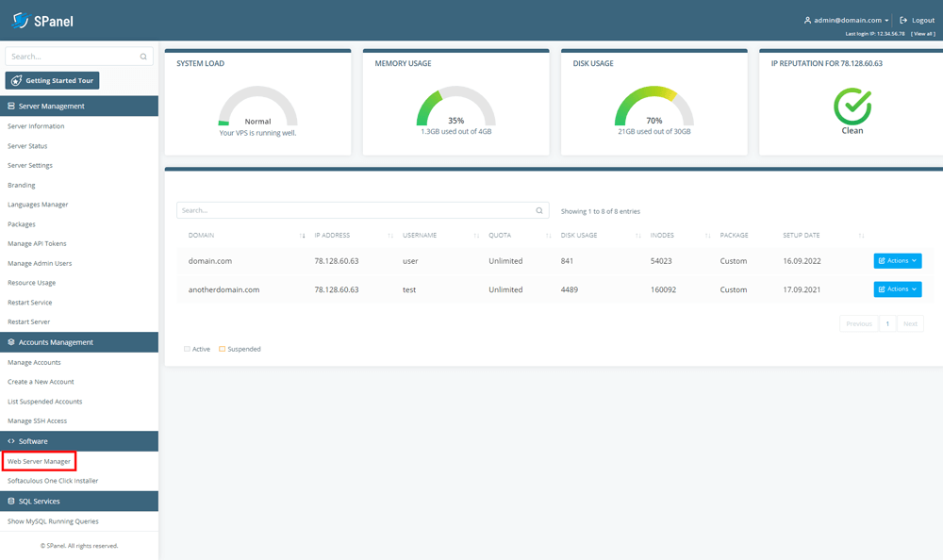Click View all last logins link
This screenshot has width=943, height=560.
pyautogui.click(x=922, y=34)
